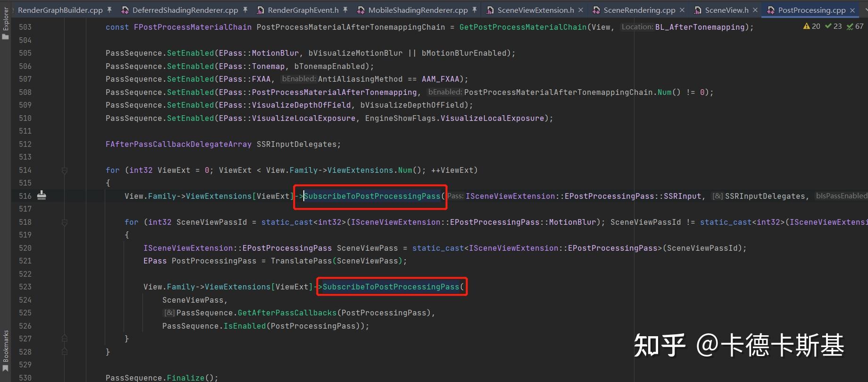
Task: Click the fold end marker on line 528
Action: point(65,352)
